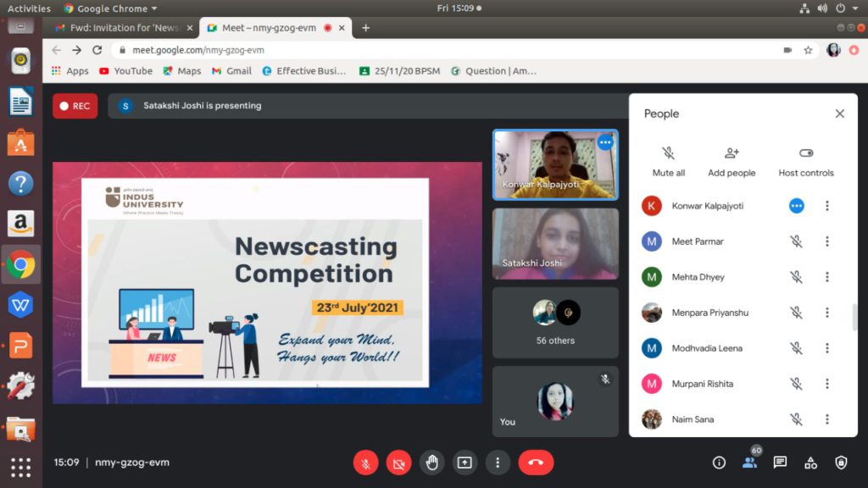Open more options for Meet Parmar
868x488 pixels.
[x=827, y=241]
